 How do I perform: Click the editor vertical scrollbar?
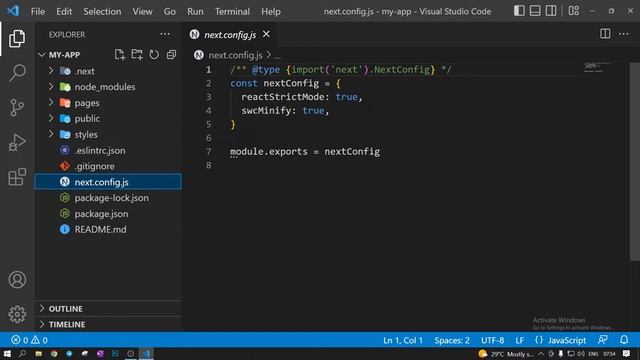click(635, 161)
